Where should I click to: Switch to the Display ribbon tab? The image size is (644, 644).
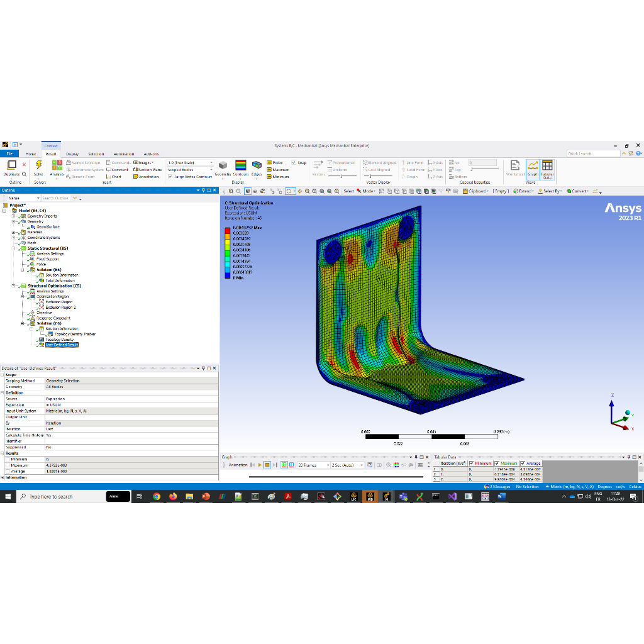tap(72, 154)
